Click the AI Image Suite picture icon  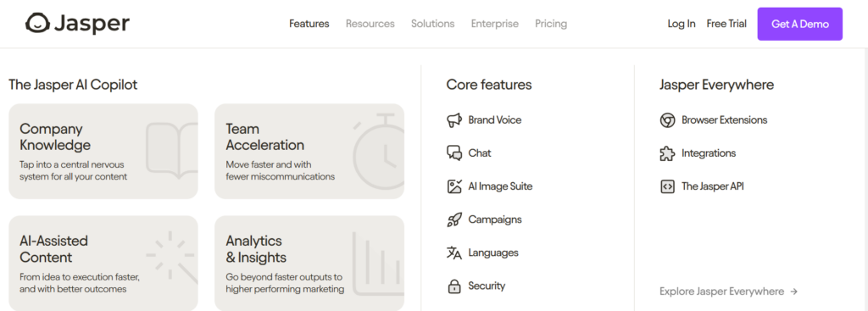point(454,186)
